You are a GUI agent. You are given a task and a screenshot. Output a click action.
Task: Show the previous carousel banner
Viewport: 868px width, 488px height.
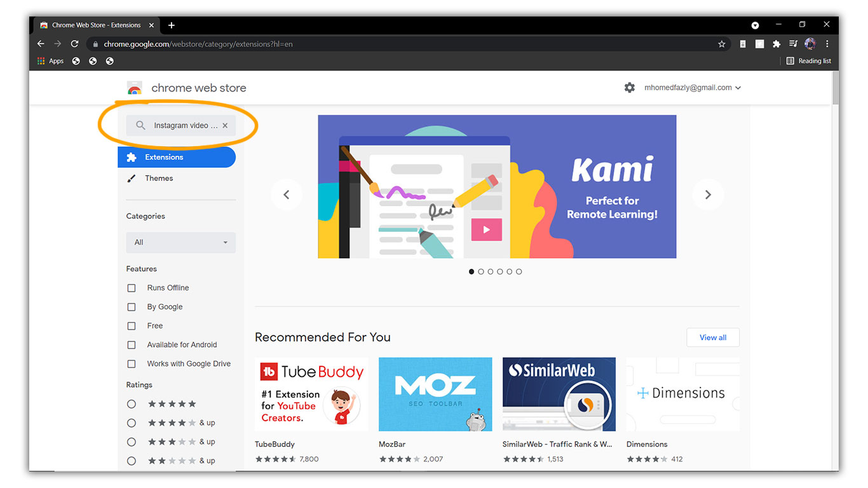click(286, 194)
